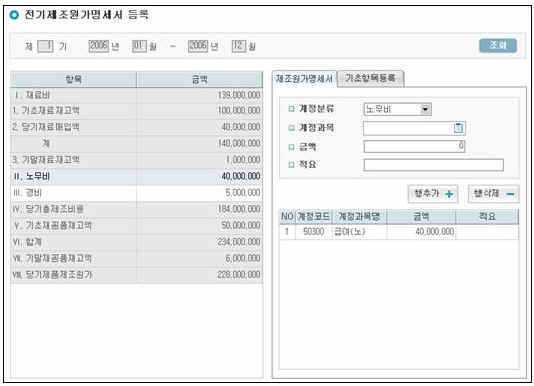Switch to the 기초항목등록 tab
The image size is (534, 386).
(x=371, y=78)
